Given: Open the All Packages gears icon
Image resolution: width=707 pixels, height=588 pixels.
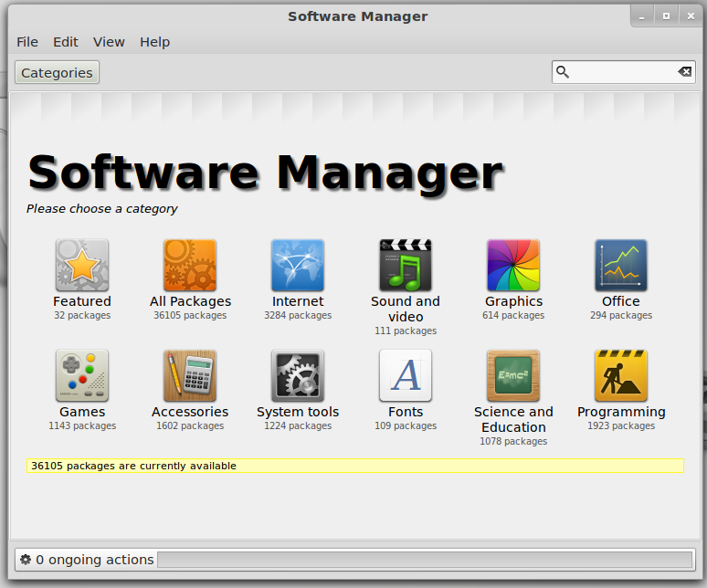Looking at the screenshot, I should click(190, 266).
